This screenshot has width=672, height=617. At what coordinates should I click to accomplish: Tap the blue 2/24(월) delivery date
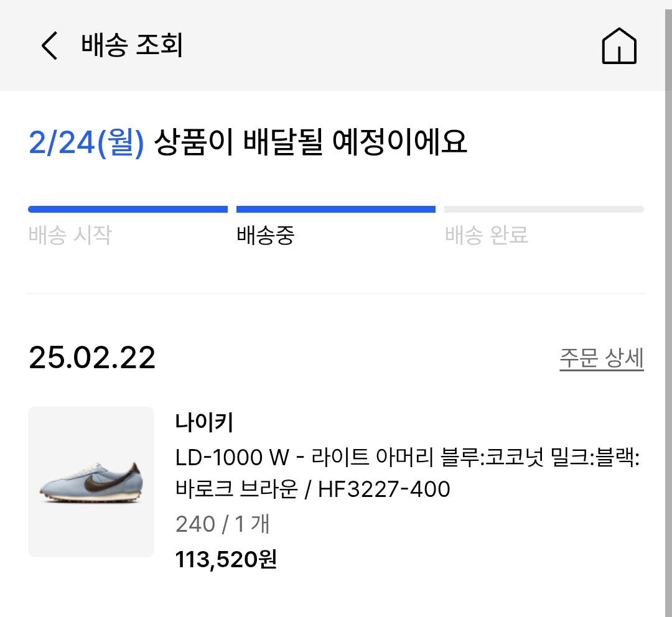[86, 143]
